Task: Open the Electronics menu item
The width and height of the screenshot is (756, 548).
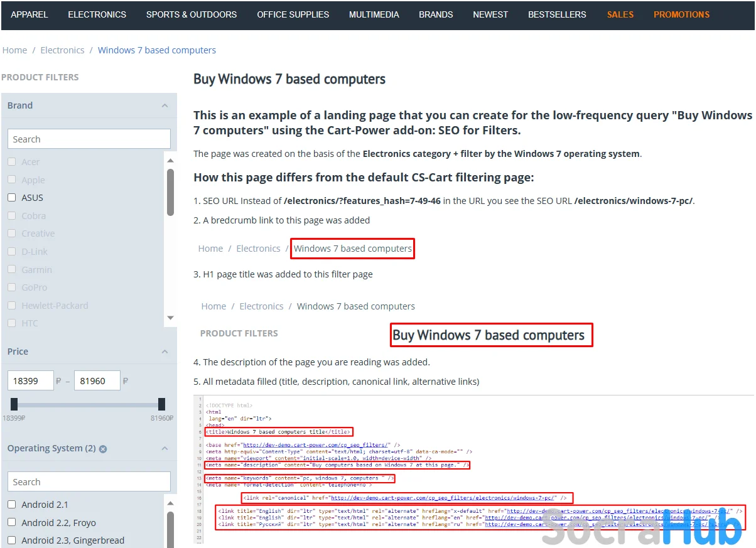Action: tap(97, 14)
